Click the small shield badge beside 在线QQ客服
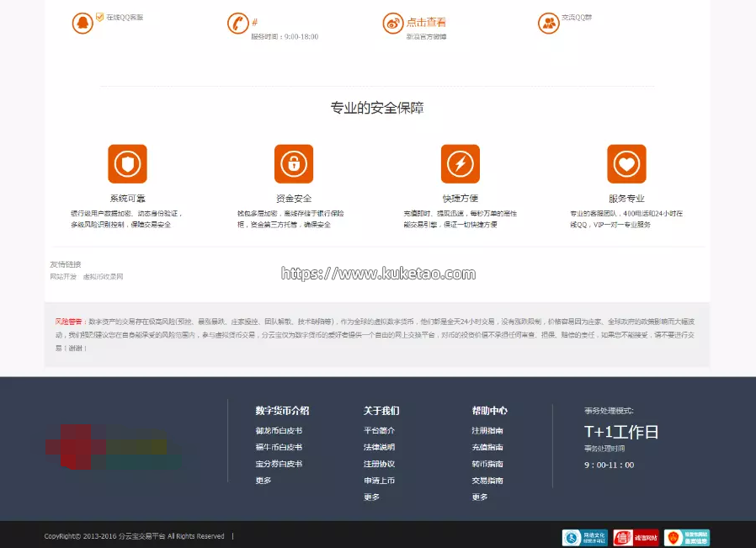The height and width of the screenshot is (548, 756). click(100, 18)
